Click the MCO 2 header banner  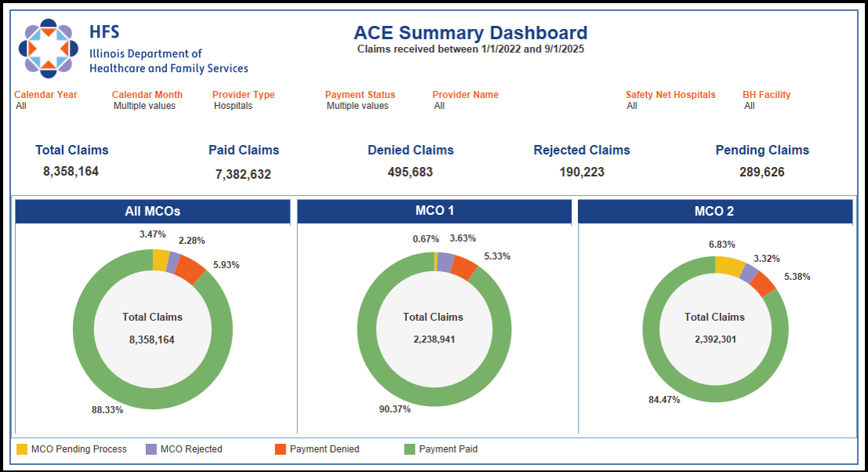pyautogui.click(x=715, y=211)
